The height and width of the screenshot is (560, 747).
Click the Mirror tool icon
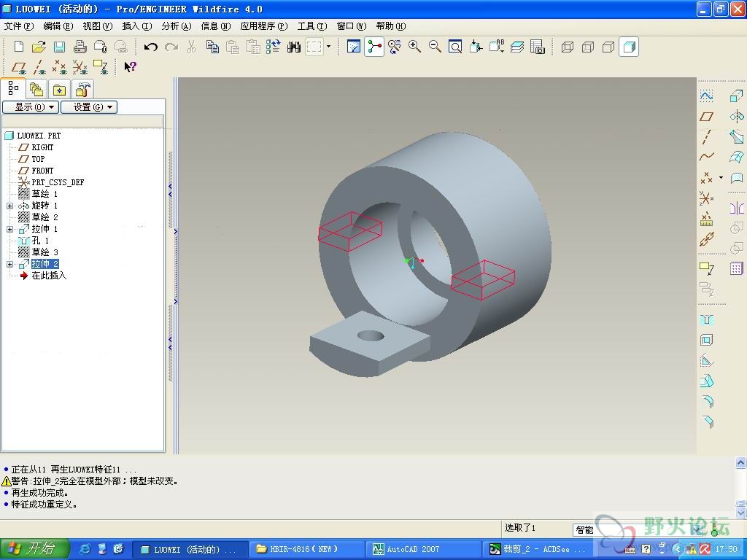(x=737, y=208)
